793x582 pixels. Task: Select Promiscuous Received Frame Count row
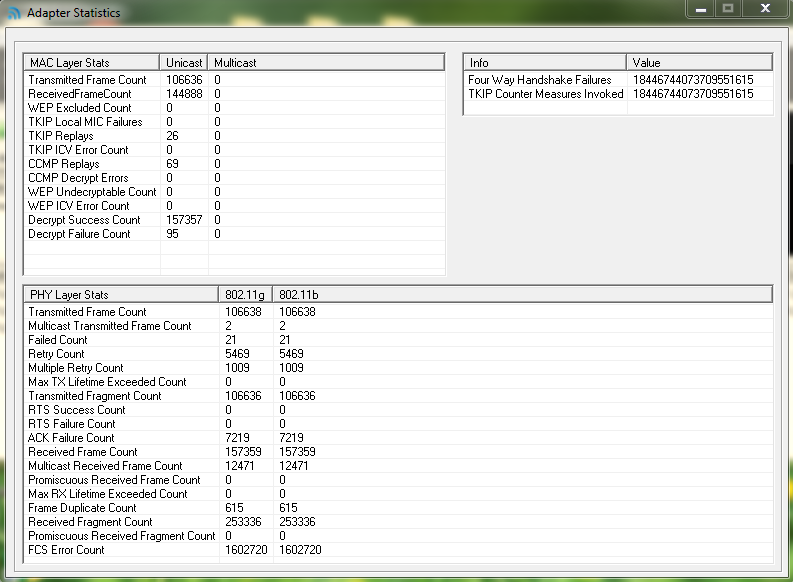click(x=399, y=480)
